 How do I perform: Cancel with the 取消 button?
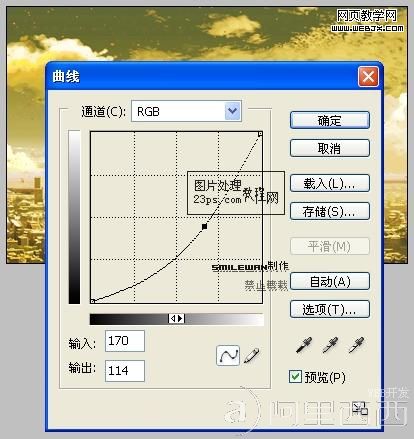[330, 148]
